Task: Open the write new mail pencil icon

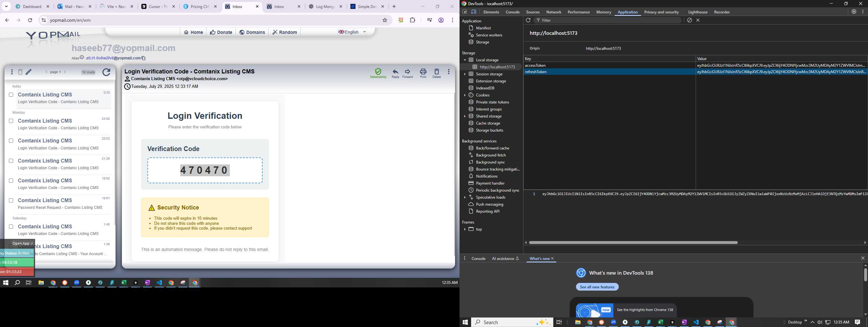Action: pyautogui.click(x=29, y=72)
